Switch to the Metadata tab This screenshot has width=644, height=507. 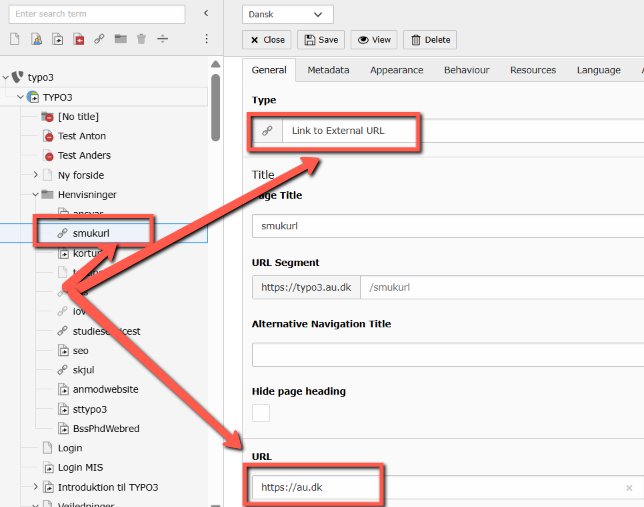click(328, 70)
